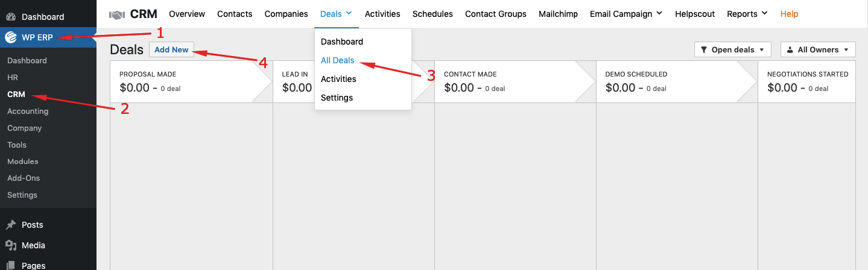Go to Contact Groups tab

[x=495, y=14]
